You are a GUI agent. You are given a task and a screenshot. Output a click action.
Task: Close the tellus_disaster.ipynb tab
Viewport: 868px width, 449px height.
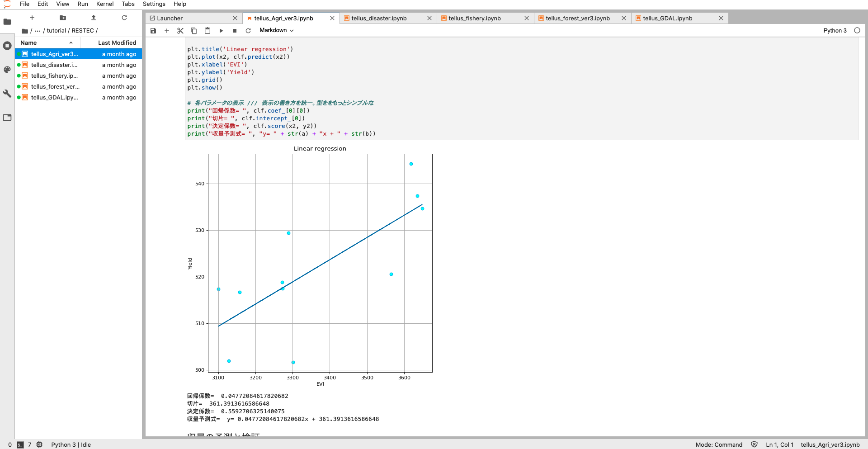tap(429, 18)
